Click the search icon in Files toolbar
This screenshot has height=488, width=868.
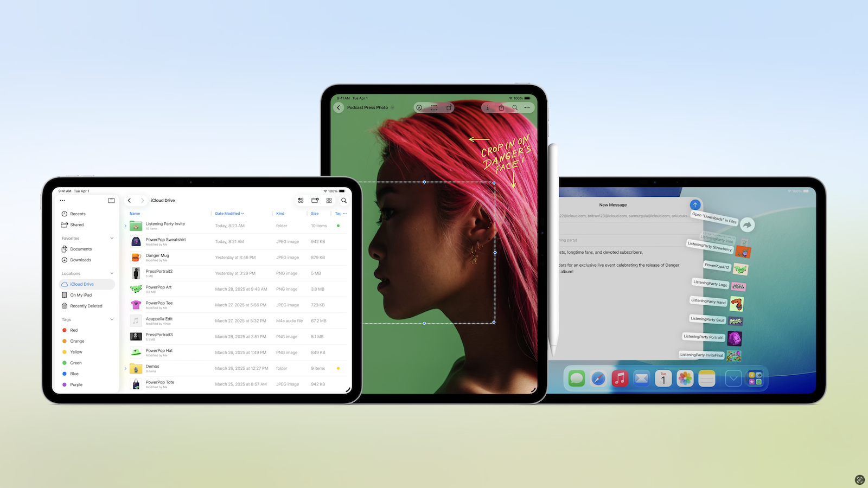343,201
